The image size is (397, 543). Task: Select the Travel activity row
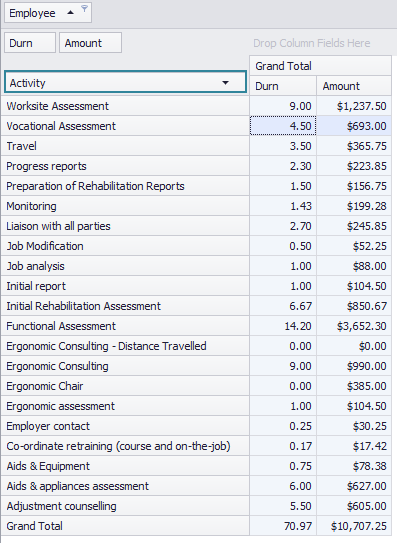(x=125, y=146)
